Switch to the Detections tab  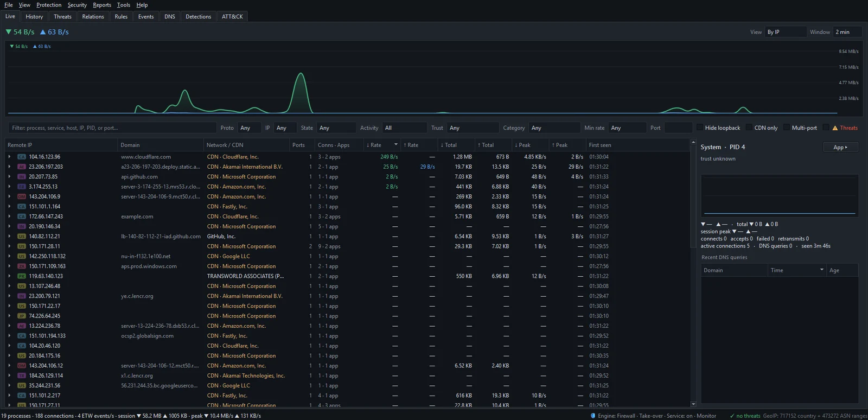(199, 17)
